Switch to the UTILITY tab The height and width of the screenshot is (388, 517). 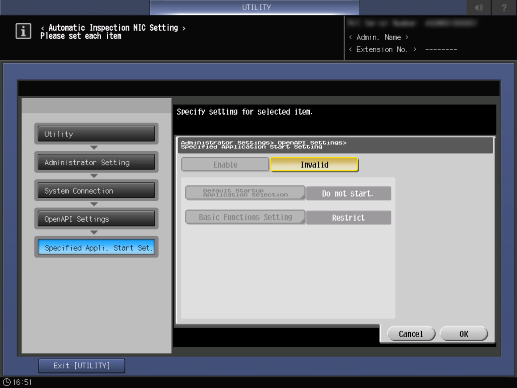(x=255, y=7)
